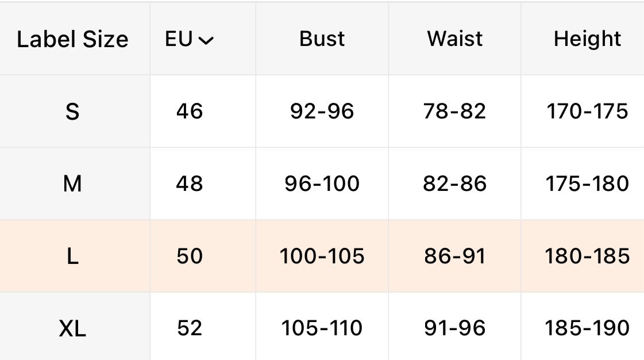This screenshot has width=644, height=360.
Task: Click EU size 52 cell
Action: click(190, 328)
